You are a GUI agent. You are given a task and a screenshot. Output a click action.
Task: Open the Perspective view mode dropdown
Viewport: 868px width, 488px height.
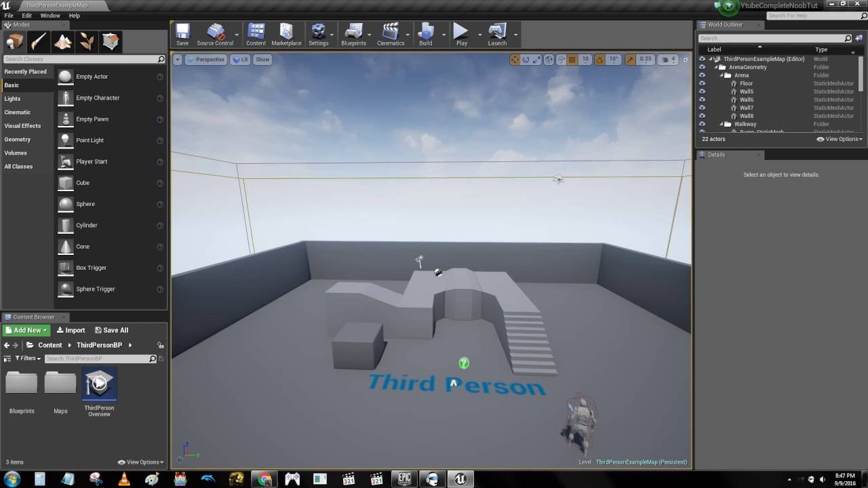click(206, 60)
